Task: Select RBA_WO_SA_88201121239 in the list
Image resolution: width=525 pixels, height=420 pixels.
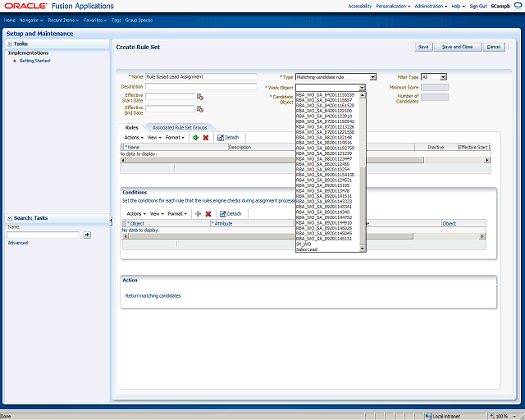Action: point(327,153)
